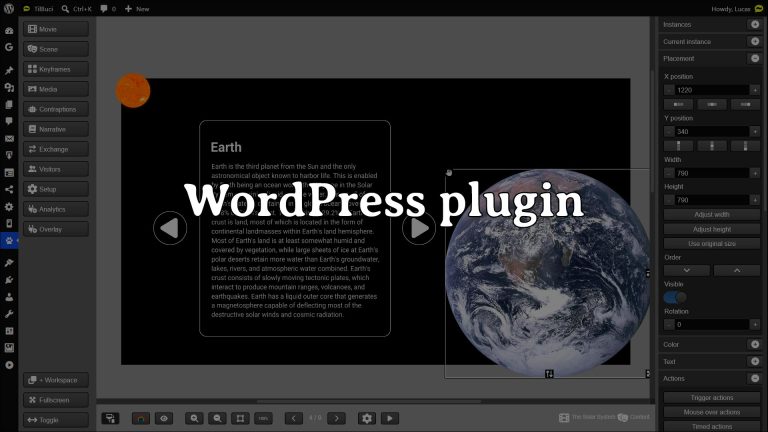The width and height of the screenshot is (768, 432).
Task: Switch to Fullscreen mode
Action: (55, 400)
